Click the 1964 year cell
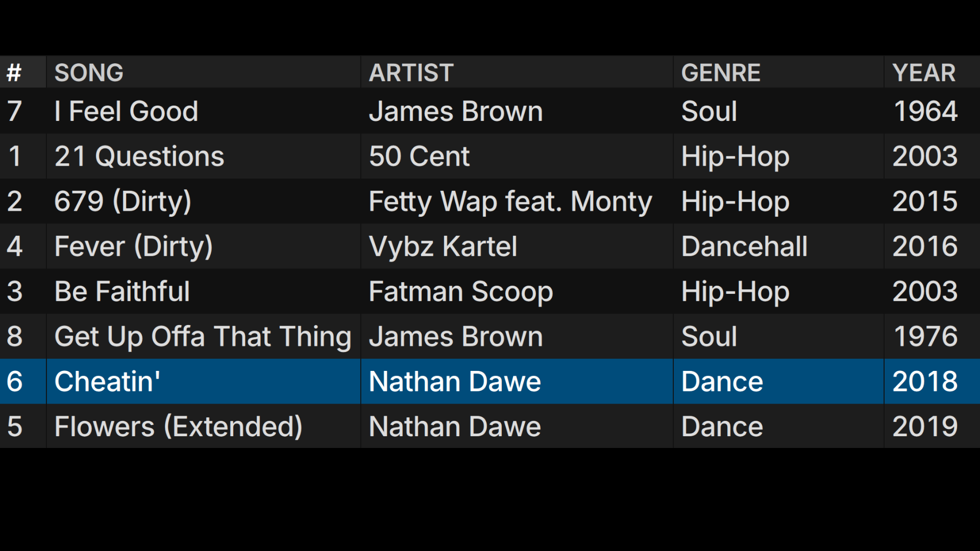980x551 pixels. point(925,111)
